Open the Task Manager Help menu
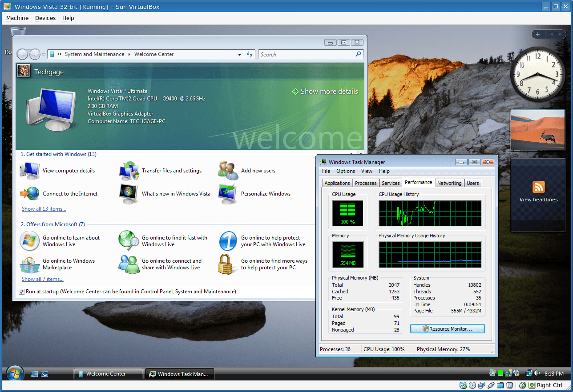 click(384, 171)
